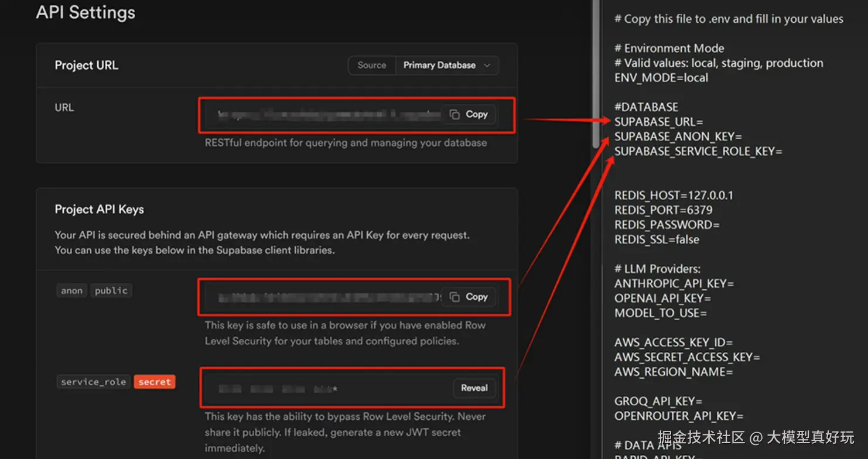The width and height of the screenshot is (868, 459).
Task: Click the Row Level Security description text
Action: click(345, 333)
